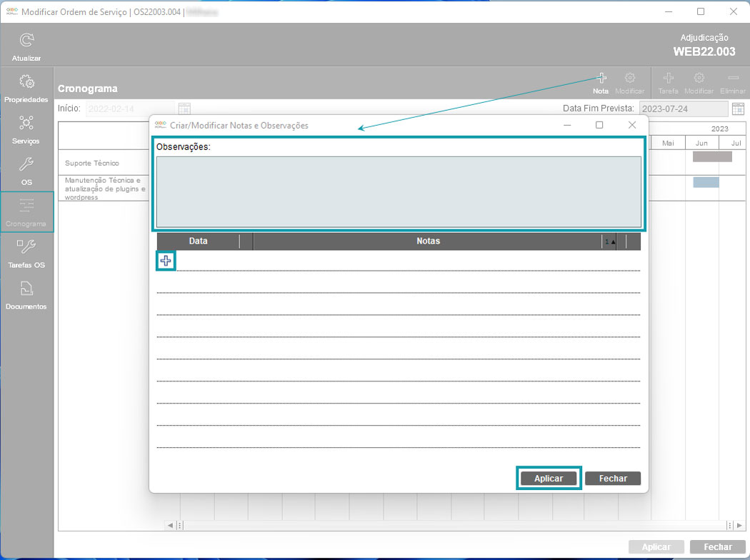The width and height of the screenshot is (750, 560).
Task: Click the Eliminar toolbar icon
Action: click(x=733, y=79)
